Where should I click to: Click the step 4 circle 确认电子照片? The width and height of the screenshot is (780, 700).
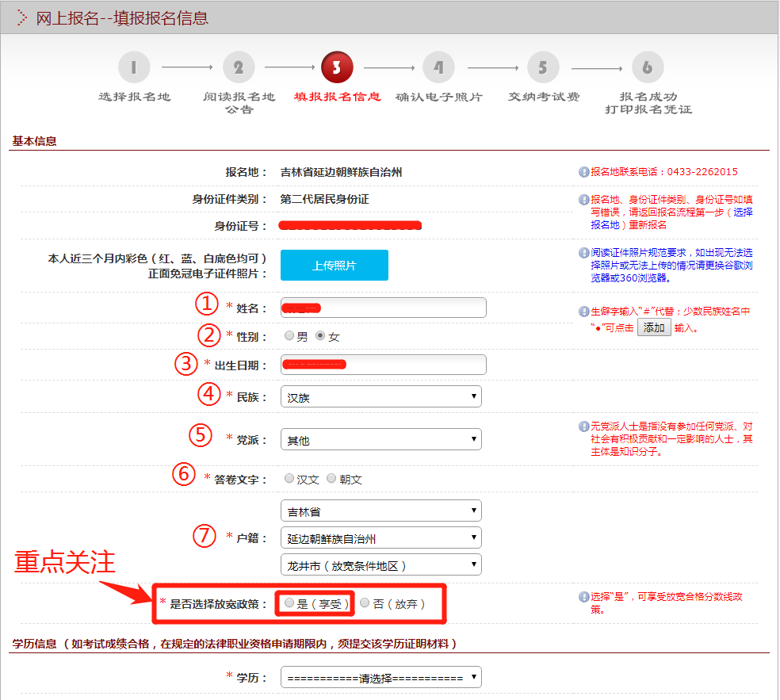click(x=438, y=67)
